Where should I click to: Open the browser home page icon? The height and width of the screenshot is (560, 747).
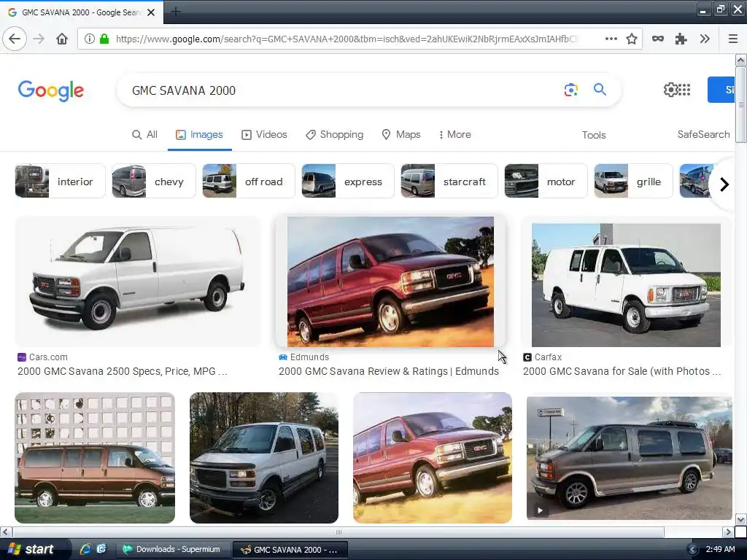(62, 39)
